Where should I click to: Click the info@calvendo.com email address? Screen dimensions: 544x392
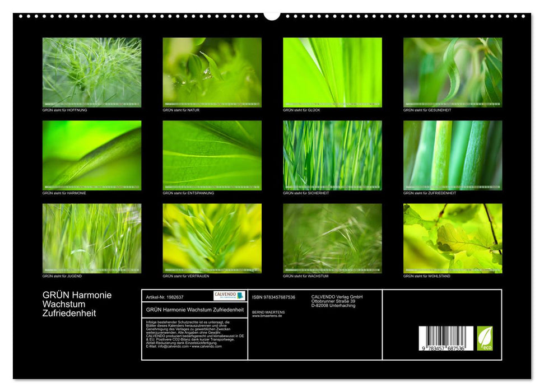(x=173, y=347)
